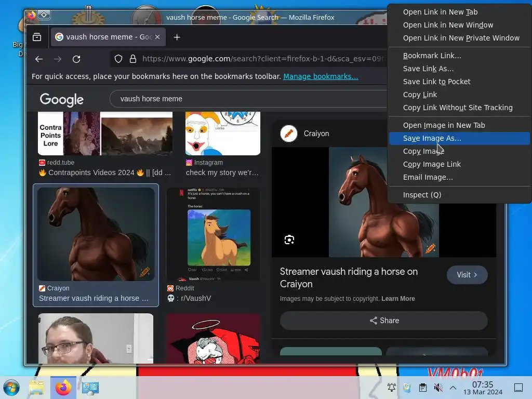Click the greyed forward arrow button

click(58, 59)
